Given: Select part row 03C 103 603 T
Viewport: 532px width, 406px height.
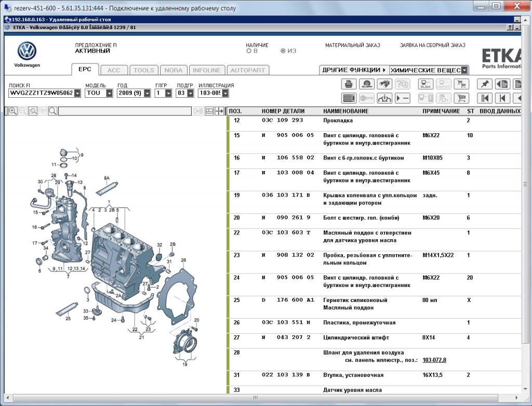Looking at the screenshot, I should click(x=375, y=237).
